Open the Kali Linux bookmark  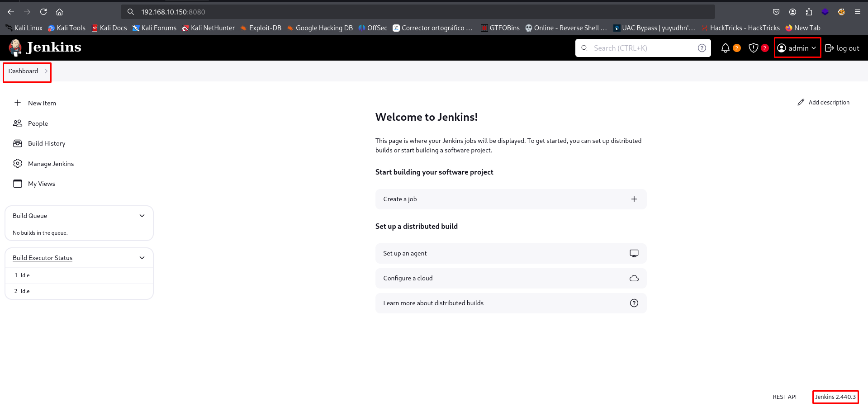click(x=24, y=28)
